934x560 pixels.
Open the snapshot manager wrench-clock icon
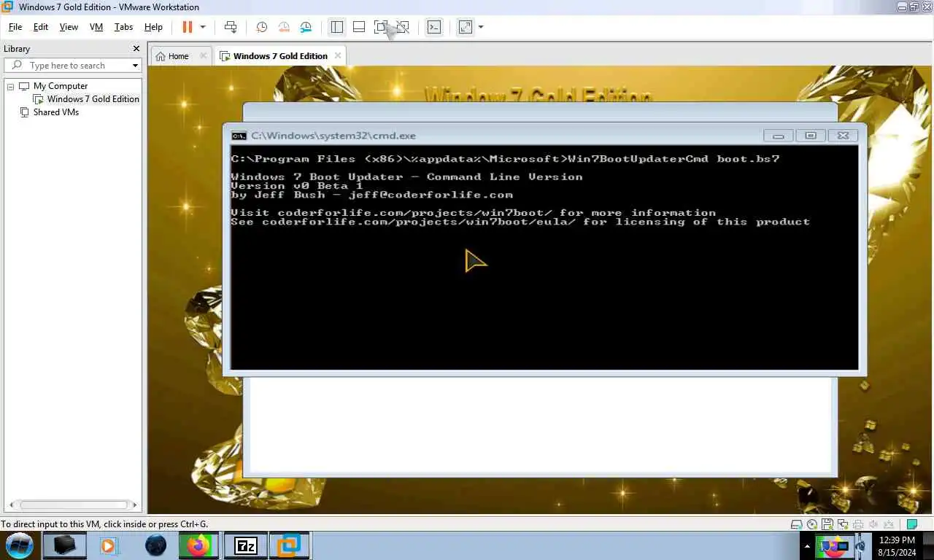[306, 27]
